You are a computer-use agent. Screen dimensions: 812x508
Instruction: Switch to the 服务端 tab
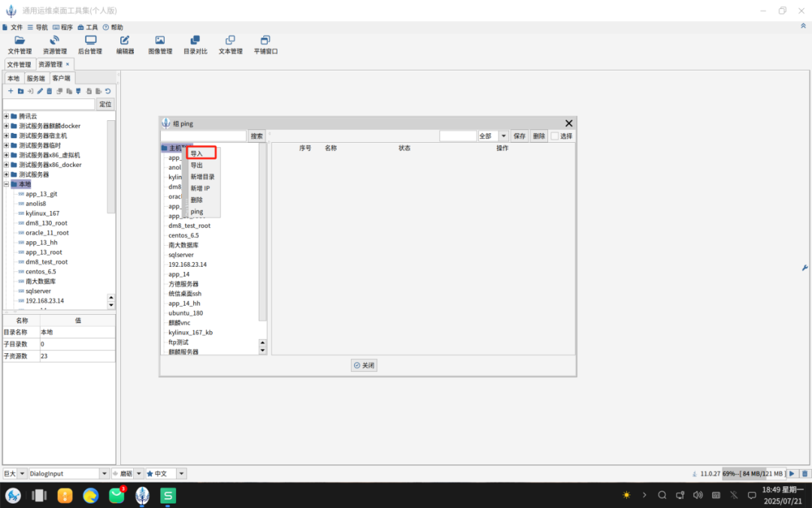point(36,78)
